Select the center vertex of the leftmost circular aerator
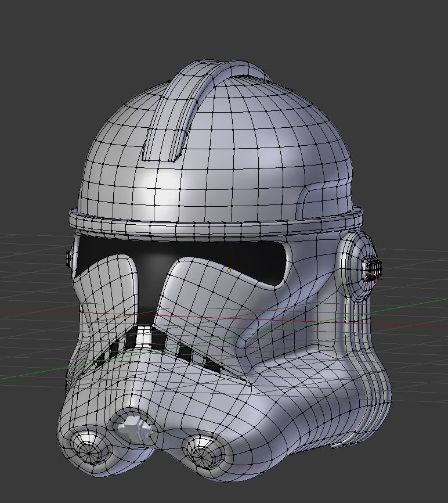Screen dimensions: 448x503 tap(89, 452)
